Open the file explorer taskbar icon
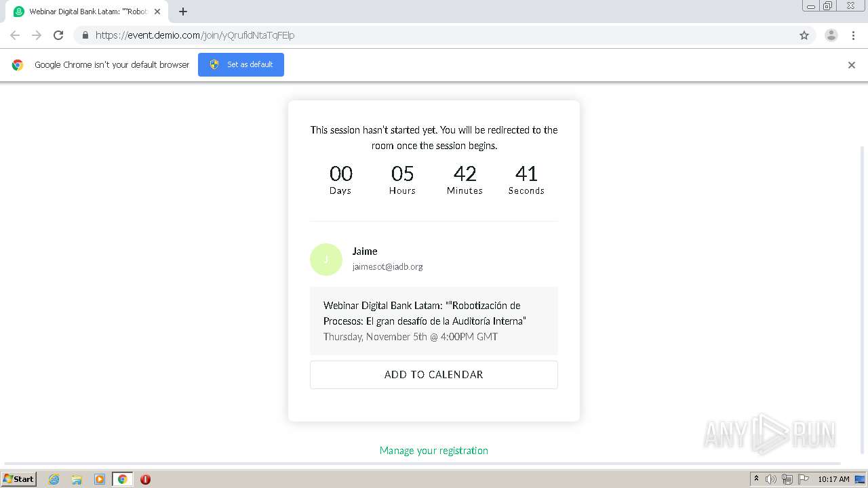868x488 pixels. pos(77,479)
